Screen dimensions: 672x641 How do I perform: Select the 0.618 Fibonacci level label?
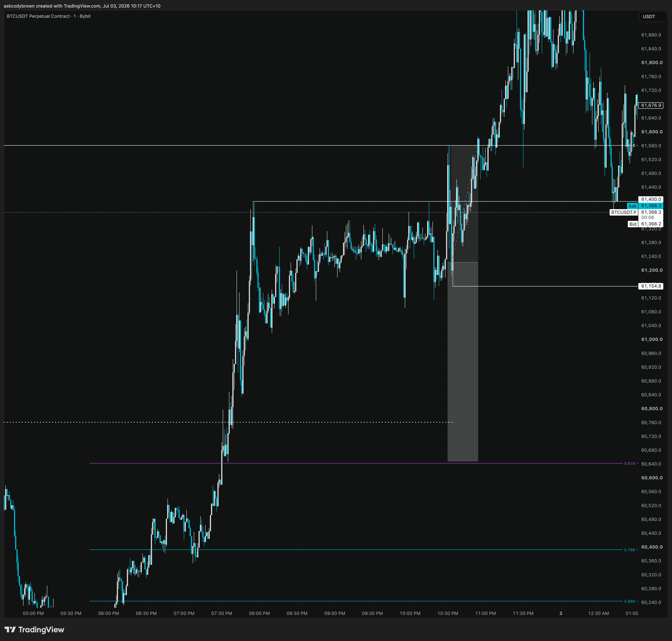(629, 463)
